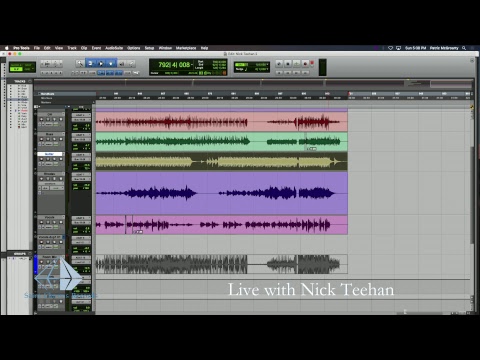Expand the ruler view selector beside Bars|Beats

[x=39, y=94]
